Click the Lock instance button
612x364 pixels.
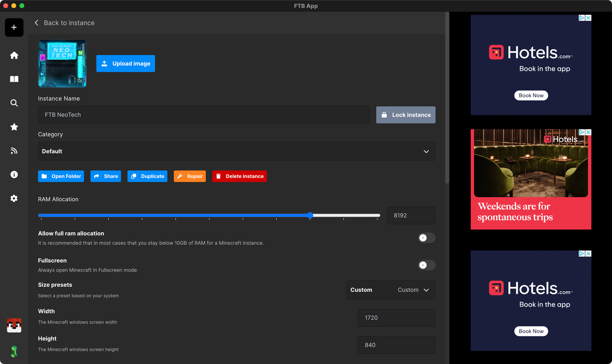(x=405, y=115)
